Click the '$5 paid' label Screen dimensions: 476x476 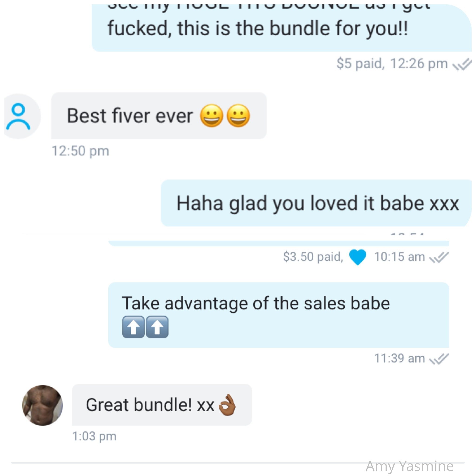[360, 64]
